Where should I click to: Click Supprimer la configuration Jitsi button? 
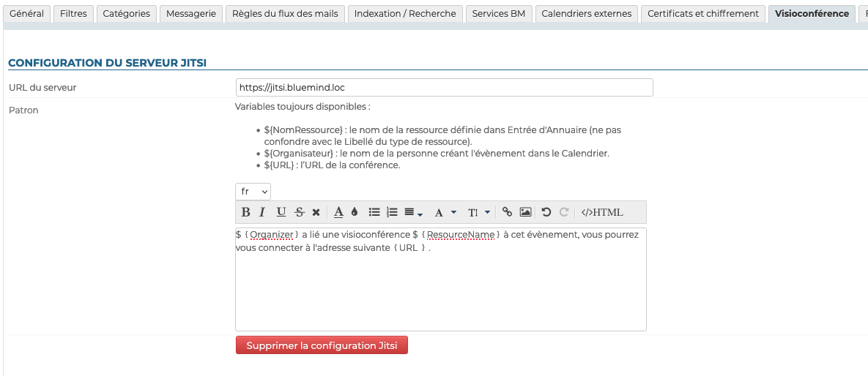pos(322,345)
